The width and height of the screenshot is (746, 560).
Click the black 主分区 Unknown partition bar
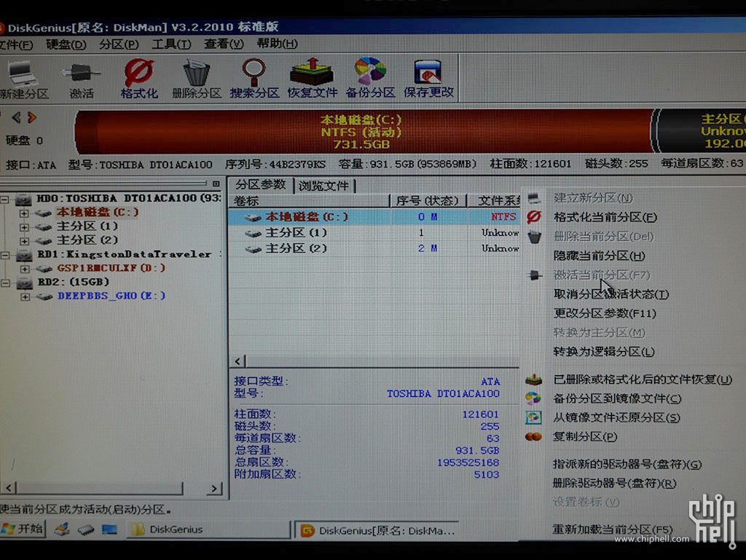point(700,131)
